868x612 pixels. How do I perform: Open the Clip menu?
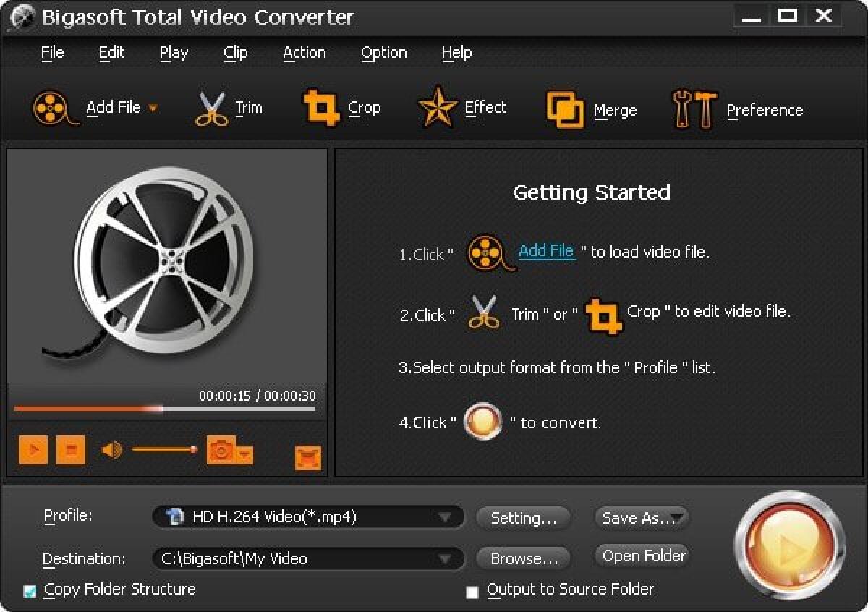(x=235, y=52)
